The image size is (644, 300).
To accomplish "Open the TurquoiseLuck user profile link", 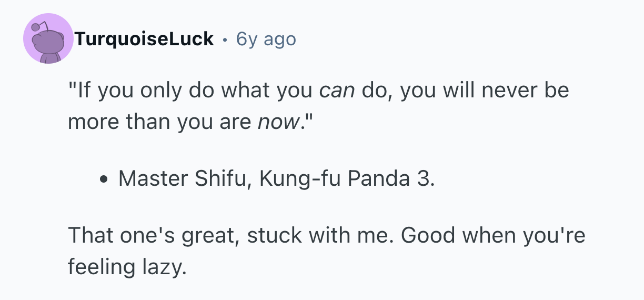I will click(144, 39).
